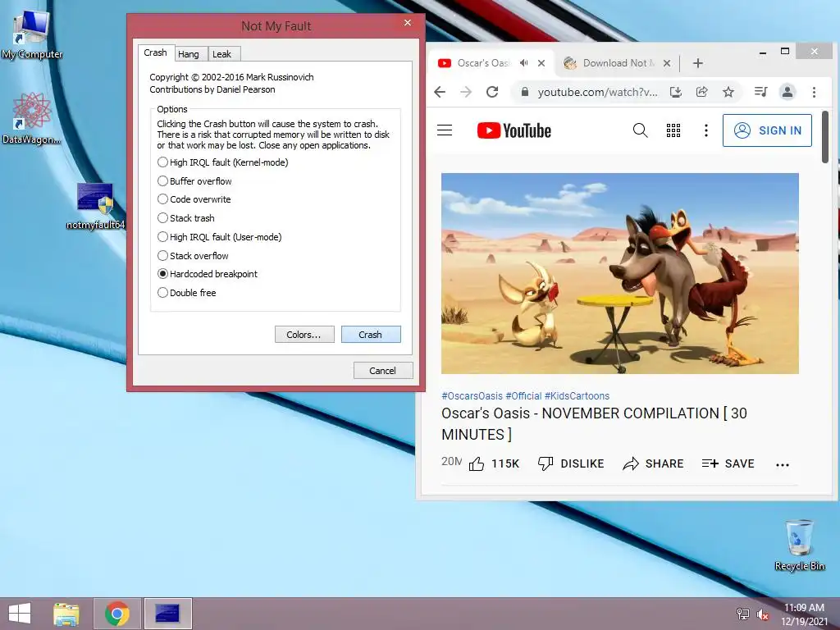Switch to Download Not My Fault Chrome tab
The image size is (840, 630).
click(x=618, y=62)
